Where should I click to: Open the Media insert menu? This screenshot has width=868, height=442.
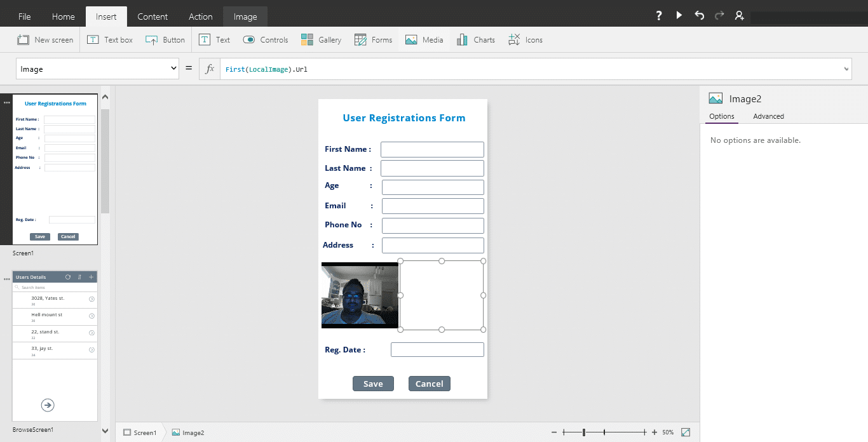tap(424, 39)
